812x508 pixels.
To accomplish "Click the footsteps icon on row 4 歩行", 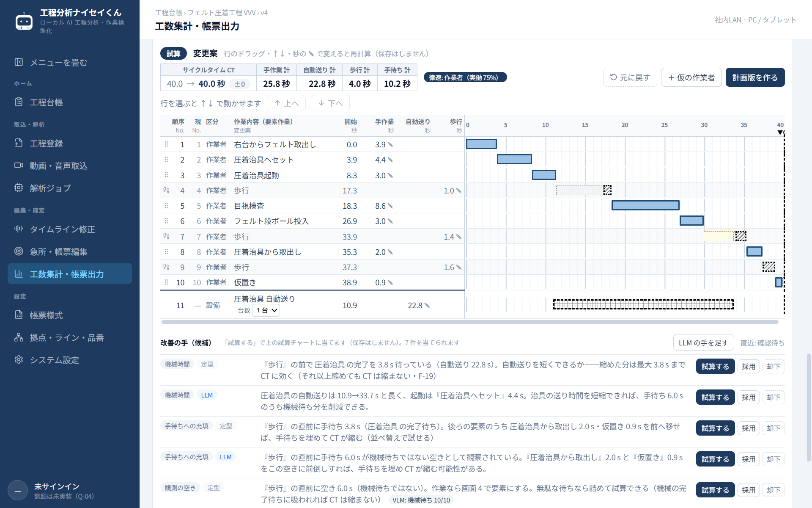I will tap(166, 190).
